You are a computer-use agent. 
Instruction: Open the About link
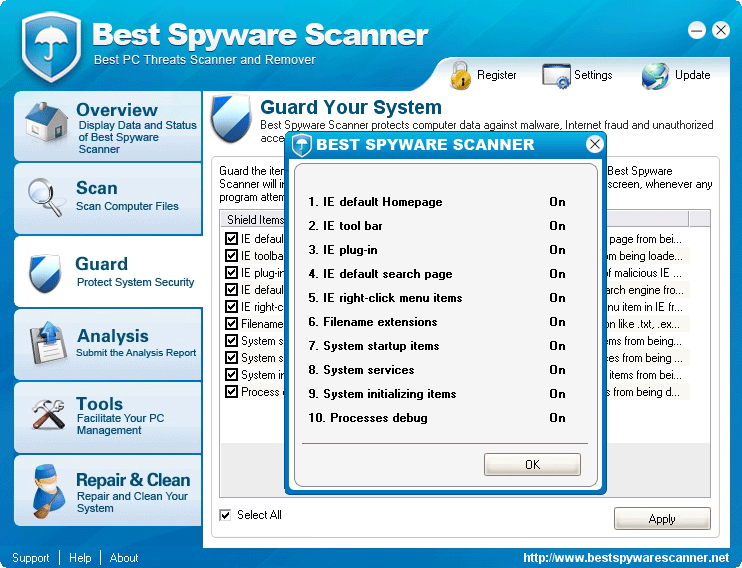(124, 558)
